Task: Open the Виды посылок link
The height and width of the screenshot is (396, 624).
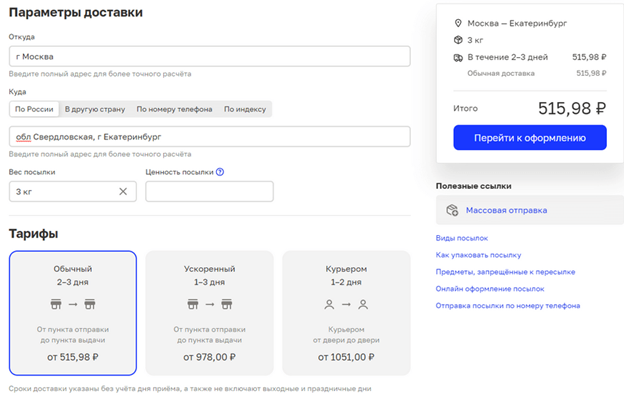Action: (462, 238)
